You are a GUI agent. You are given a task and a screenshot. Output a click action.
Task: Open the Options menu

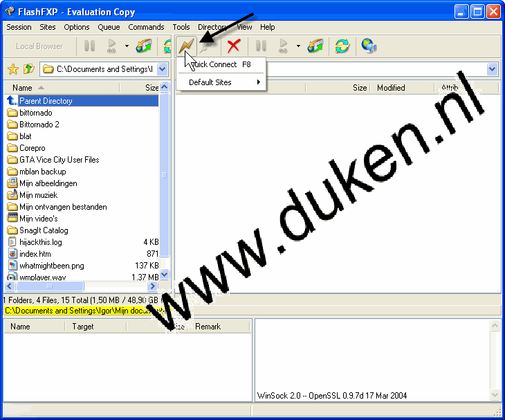pos(77,27)
